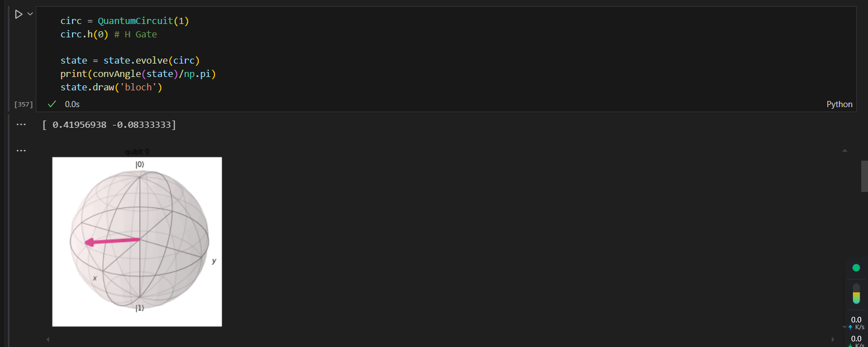Click the green status dot widget
This screenshot has height=347, width=868.
(x=856, y=268)
